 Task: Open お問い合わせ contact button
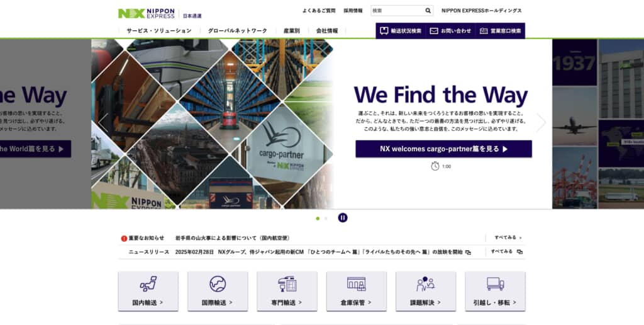tap(450, 31)
